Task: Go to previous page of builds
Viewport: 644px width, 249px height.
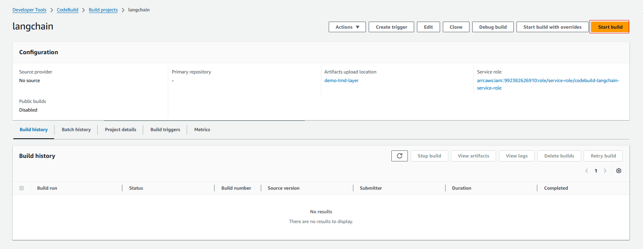Action: click(x=586, y=171)
